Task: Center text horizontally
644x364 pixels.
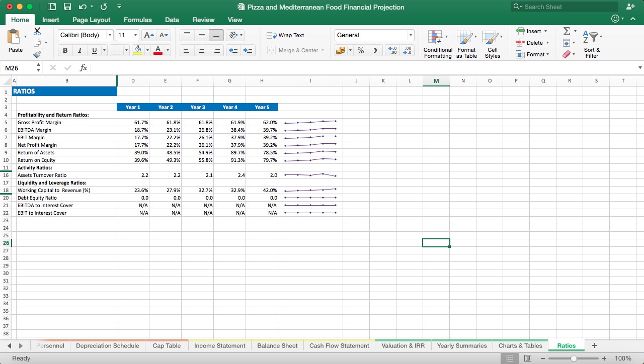Action: click(x=202, y=50)
